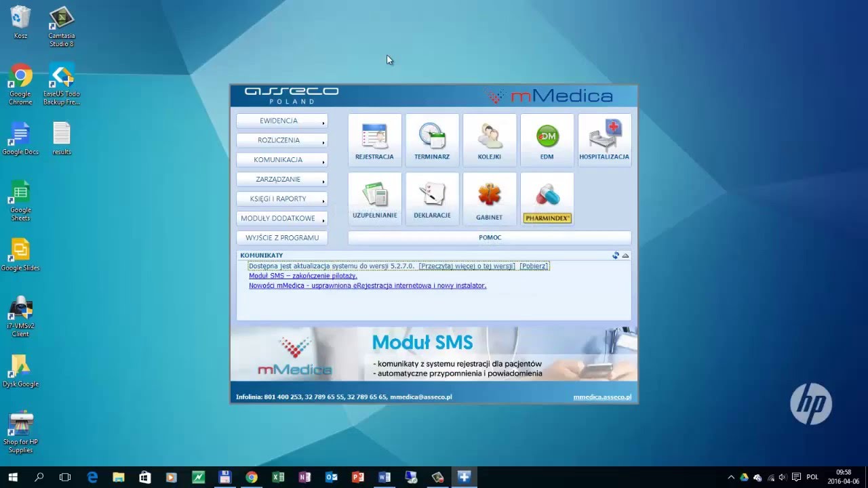
Task: Switch to mMedica taskbar button
Action: pyautogui.click(x=464, y=477)
